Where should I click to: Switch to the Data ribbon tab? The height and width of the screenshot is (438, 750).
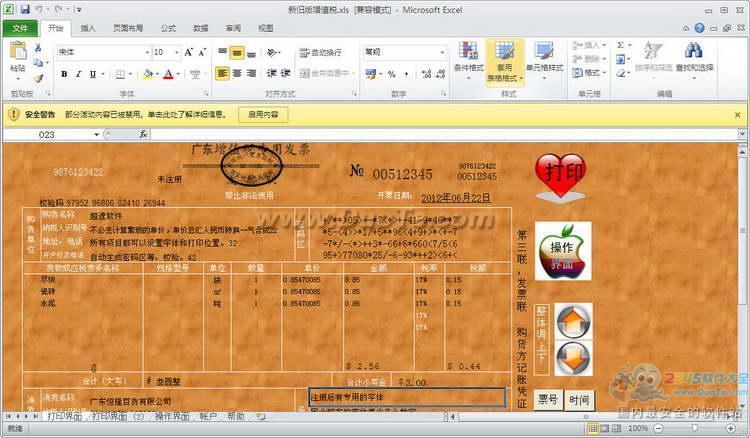coord(200,28)
